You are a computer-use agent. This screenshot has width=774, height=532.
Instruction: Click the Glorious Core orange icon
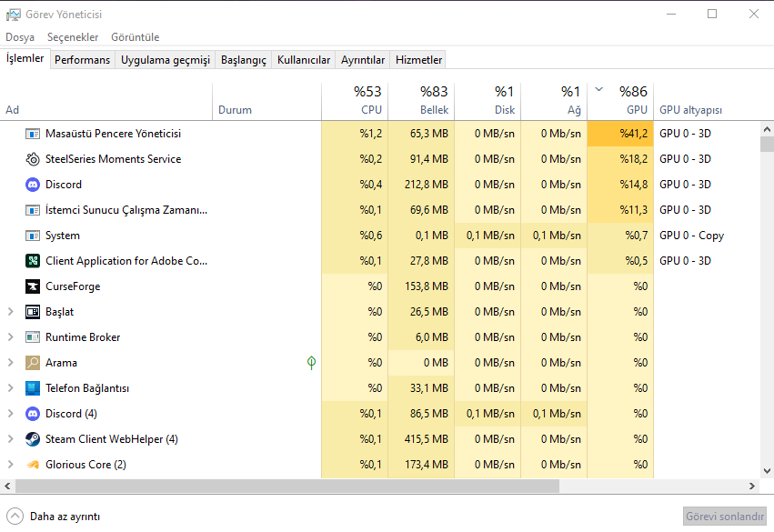point(33,465)
